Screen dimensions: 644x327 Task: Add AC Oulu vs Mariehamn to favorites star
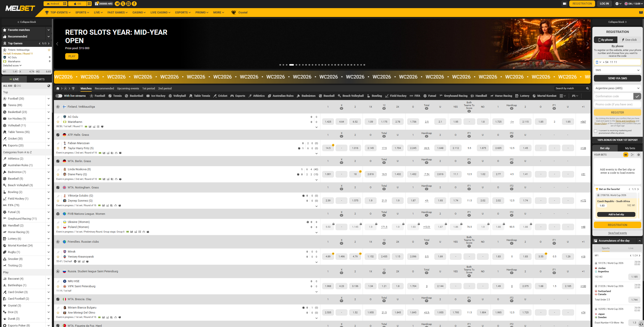pyautogui.click(x=58, y=122)
